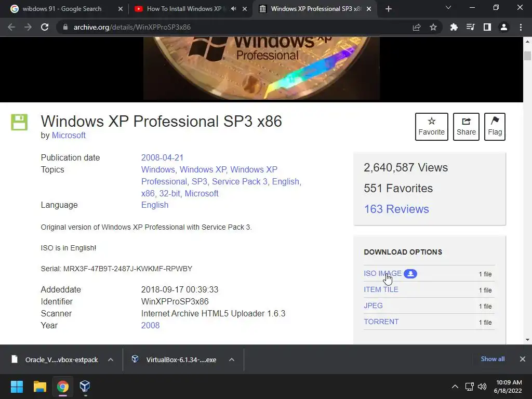Click the JPEG download link

click(373, 305)
